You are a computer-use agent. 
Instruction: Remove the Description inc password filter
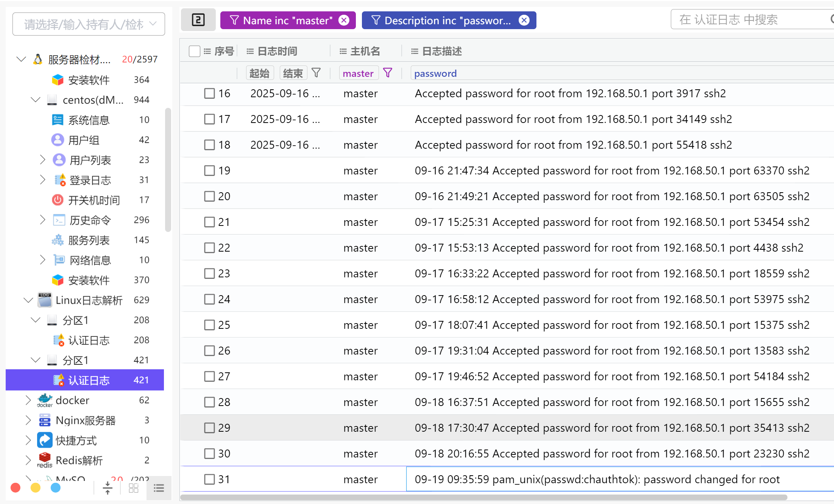click(524, 20)
